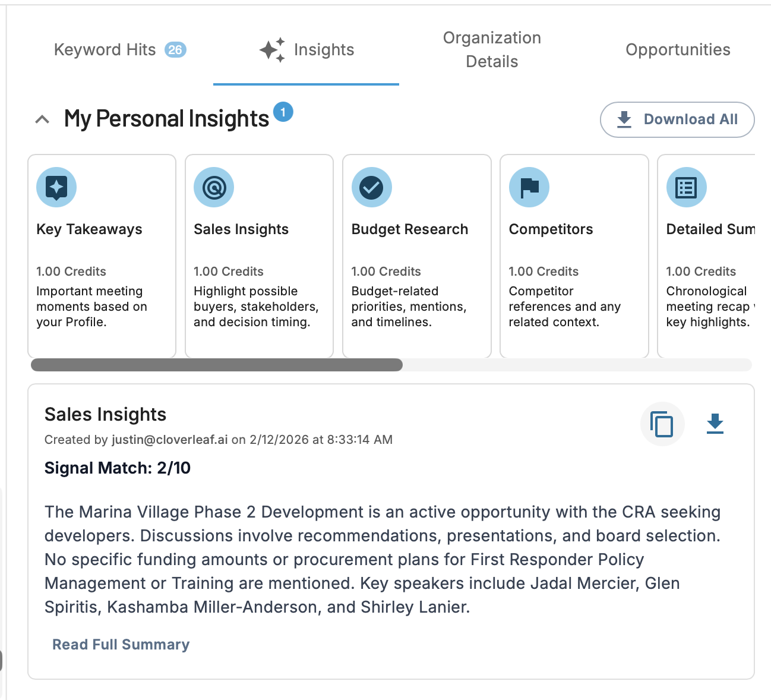
Task: Click the Competitors flag icon
Action: point(529,187)
